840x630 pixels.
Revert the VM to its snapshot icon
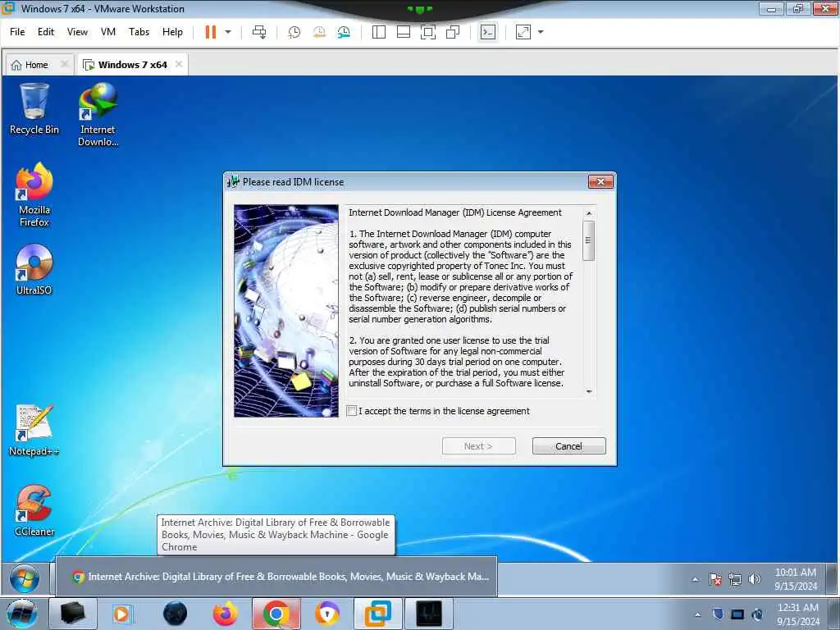(319, 32)
